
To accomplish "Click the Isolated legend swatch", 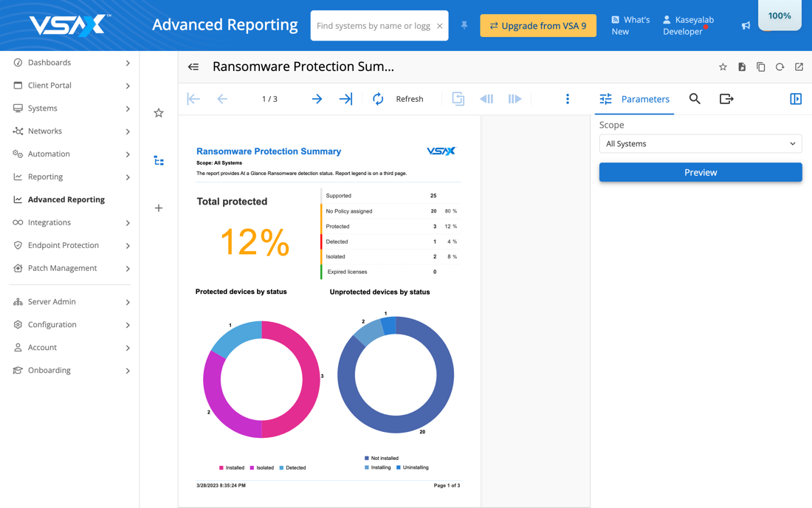I will [x=252, y=467].
